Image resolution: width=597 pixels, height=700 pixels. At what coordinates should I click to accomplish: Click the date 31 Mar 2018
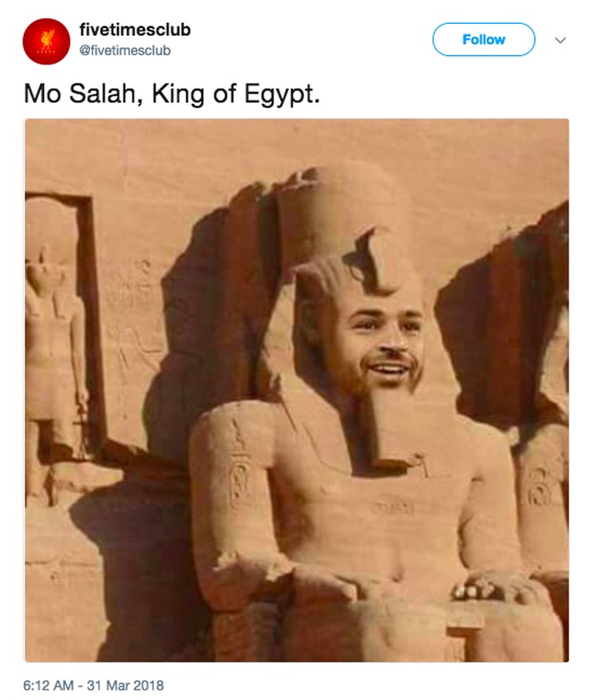click(125, 685)
